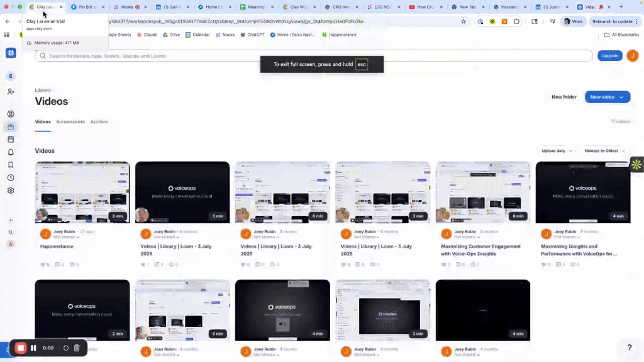The height and width of the screenshot is (362, 644).
Task: Click the blue Upgrade button
Action: [609, 55]
